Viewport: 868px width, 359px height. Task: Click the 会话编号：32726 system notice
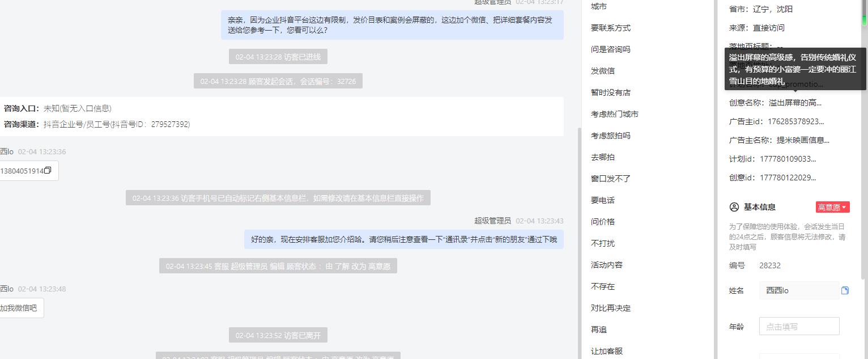click(278, 81)
